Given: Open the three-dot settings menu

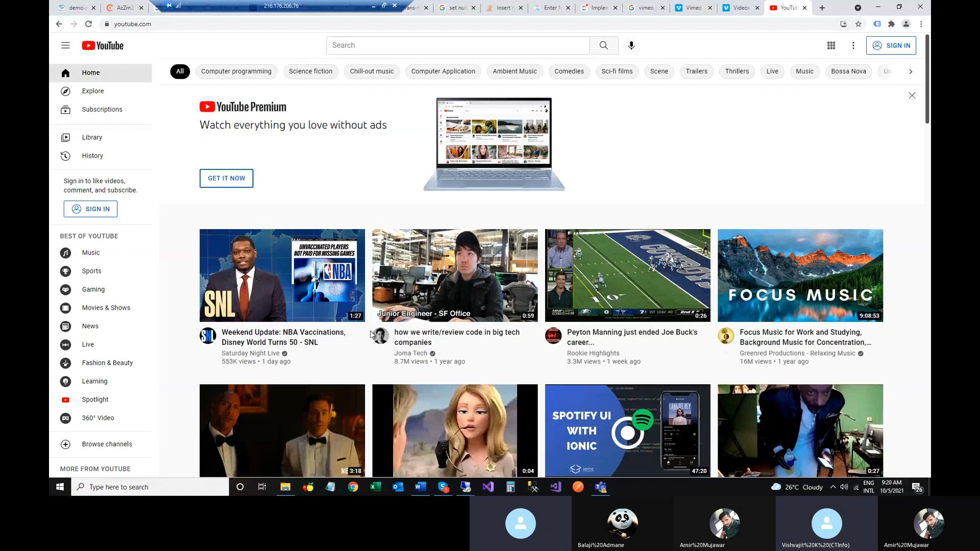Looking at the screenshot, I should click(853, 45).
